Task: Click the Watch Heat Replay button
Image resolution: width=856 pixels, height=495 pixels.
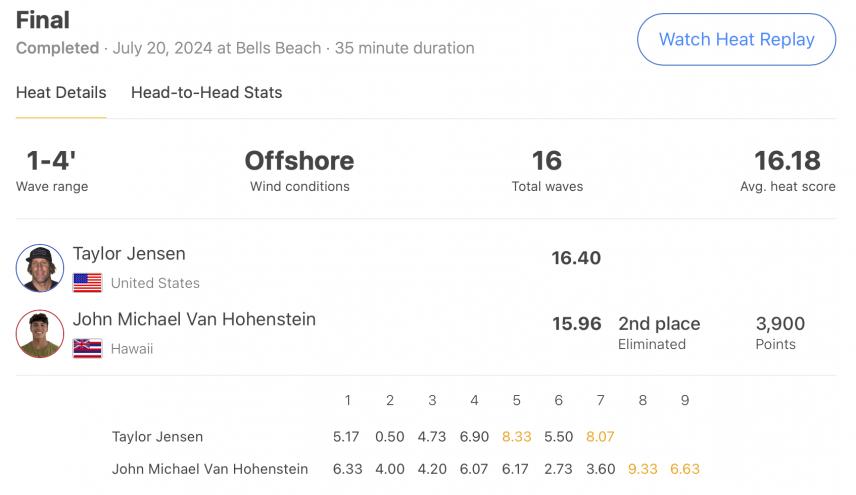Action: [736, 39]
